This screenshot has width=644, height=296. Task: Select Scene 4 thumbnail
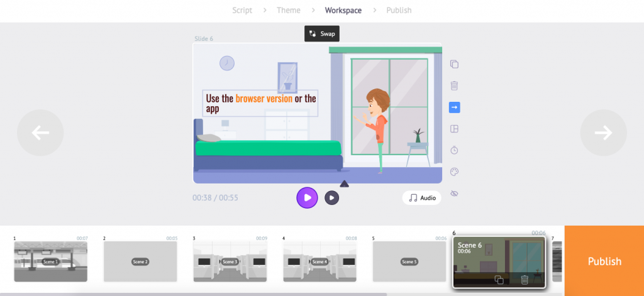click(319, 261)
